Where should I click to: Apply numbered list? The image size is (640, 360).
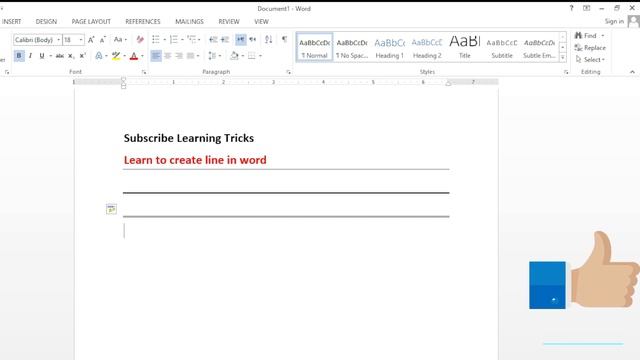pyautogui.click(x=173, y=39)
